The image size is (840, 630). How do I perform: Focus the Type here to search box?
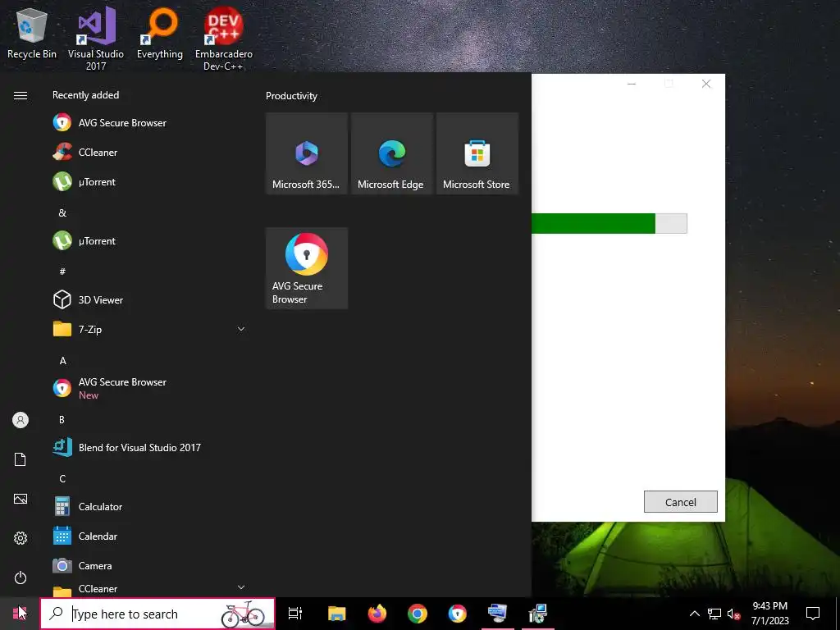click(157, 614)
